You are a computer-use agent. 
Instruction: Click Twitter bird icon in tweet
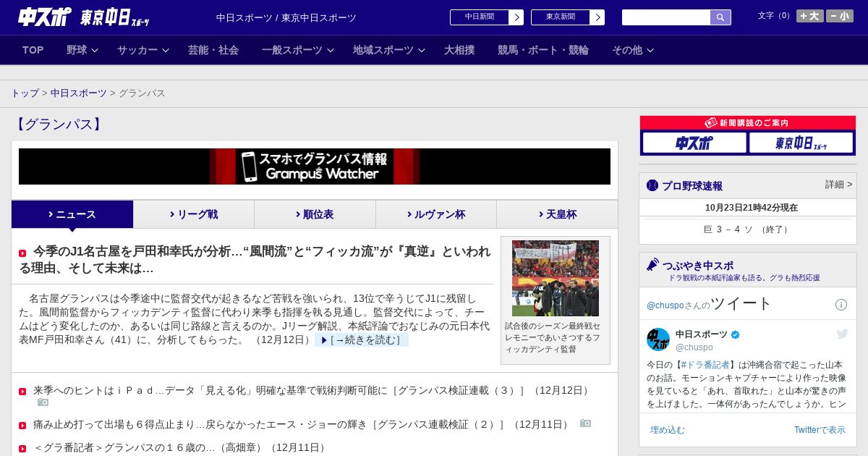(842, 334)
